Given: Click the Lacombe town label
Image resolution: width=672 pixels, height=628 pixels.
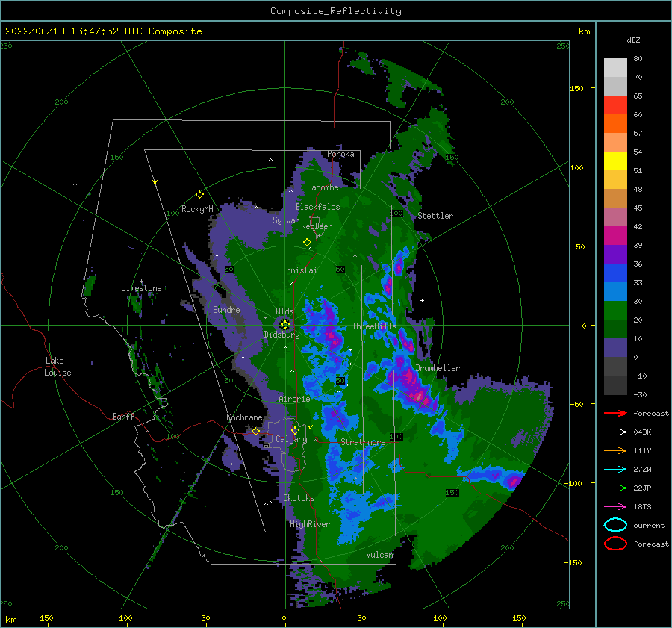Looking at the screenshot, I should coord(323,187).
